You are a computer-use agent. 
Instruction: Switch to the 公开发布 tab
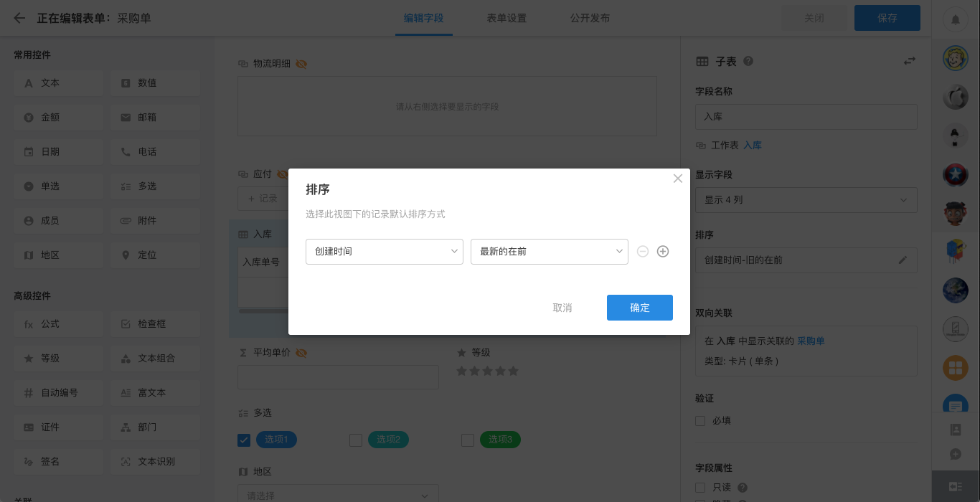(590, 19)
